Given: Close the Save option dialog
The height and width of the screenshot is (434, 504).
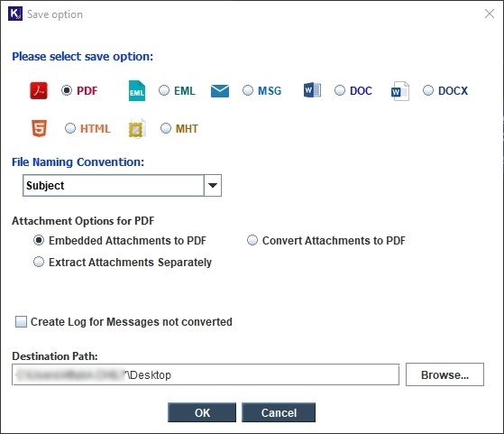Looking at the screenshot, I should point(490,14).
